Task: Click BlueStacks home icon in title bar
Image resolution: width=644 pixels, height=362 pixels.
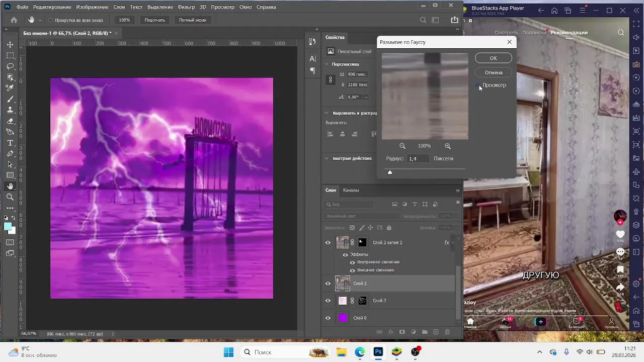Action: [554, 11]
